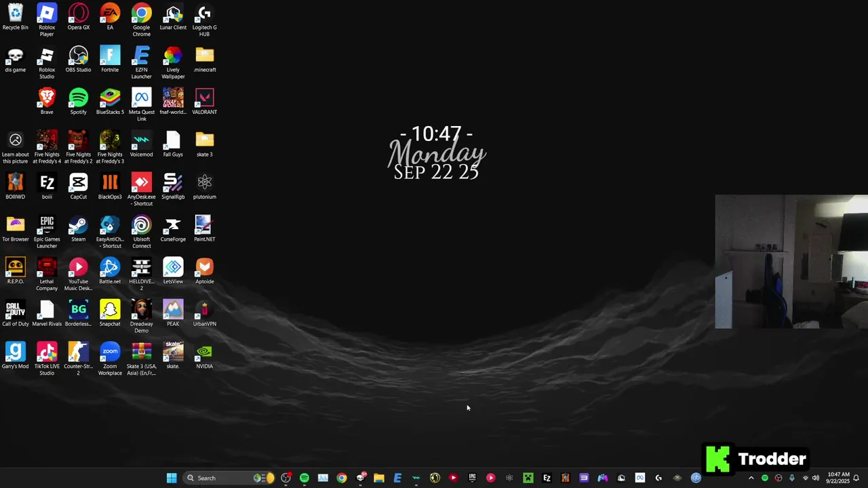Open qBittorrent from the taskbar
Viewport: 868px width, 488px height.
tap(696, 478)
